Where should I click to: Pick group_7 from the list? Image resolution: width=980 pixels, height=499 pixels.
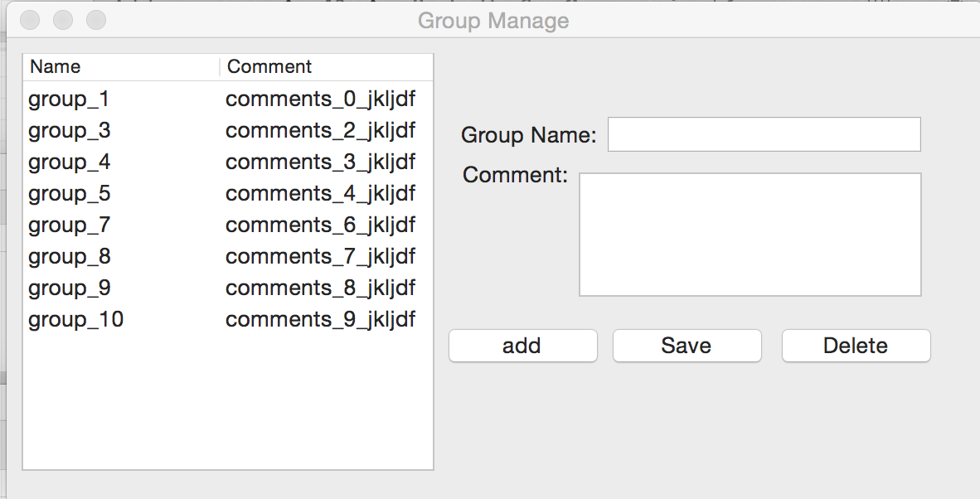[x=69, y=225]
